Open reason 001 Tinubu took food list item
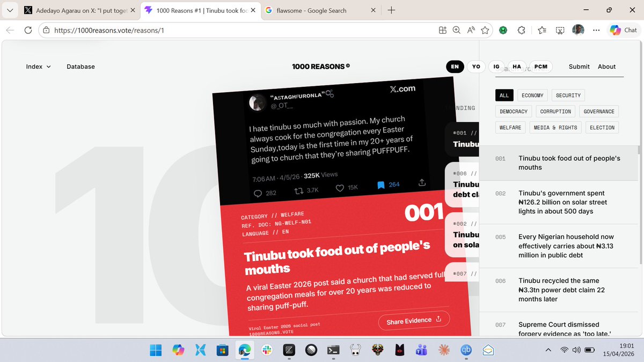 [x=558, y=163]
